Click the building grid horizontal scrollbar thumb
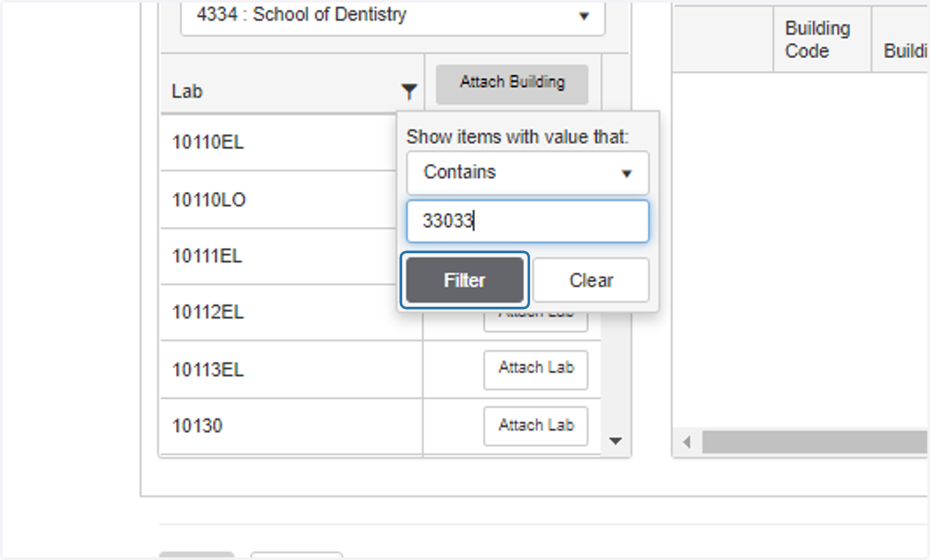Image resolution: width=930 pixels, height=560 pixels. coord(815,442)
